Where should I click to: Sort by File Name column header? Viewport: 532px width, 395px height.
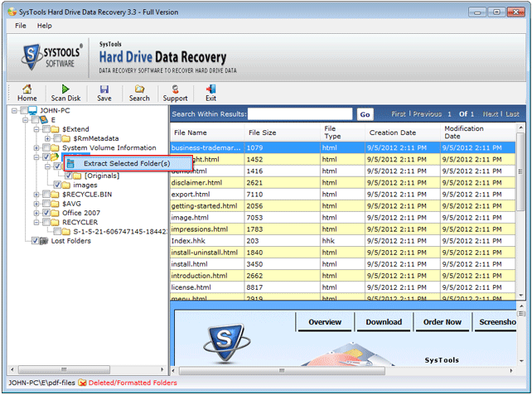coord(207,132)
